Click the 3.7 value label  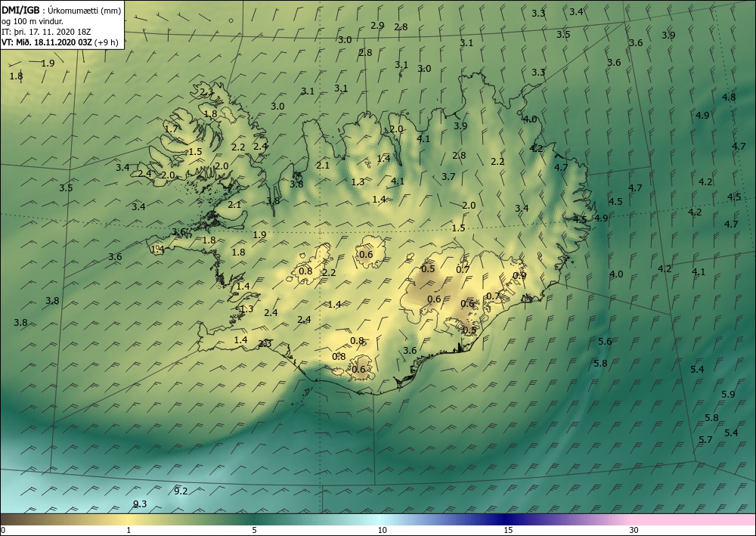pyautogui.click(x=448, y=177)
